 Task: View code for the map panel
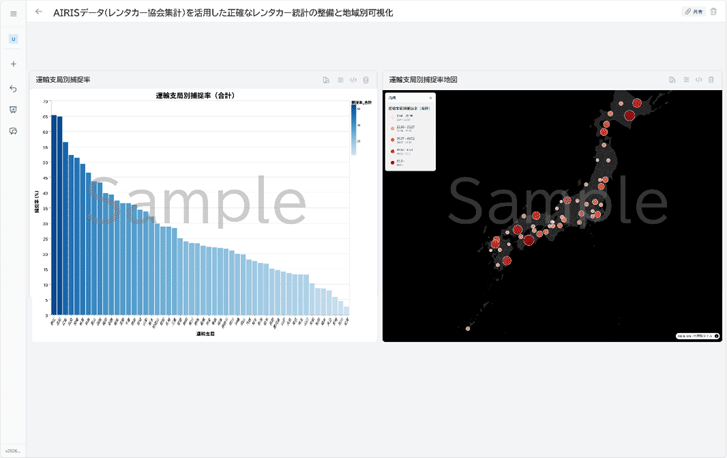pyautogui.click(x=699, y=80)
